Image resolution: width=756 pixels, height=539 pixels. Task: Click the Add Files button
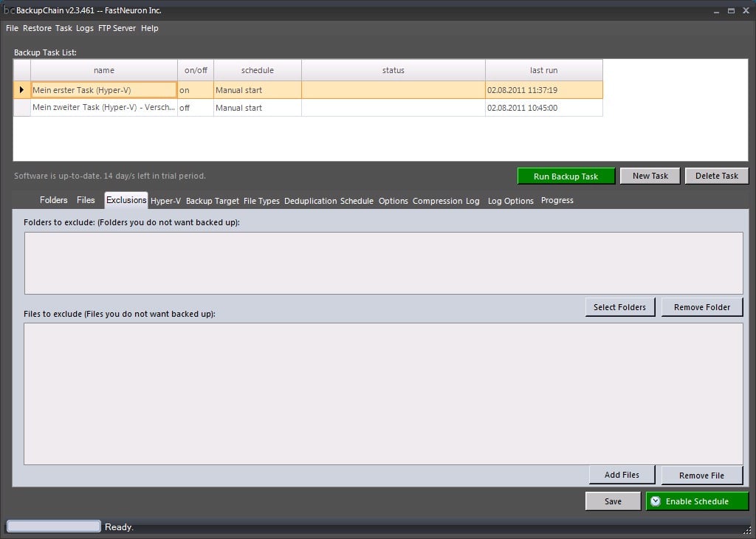(x=622, y=475)
